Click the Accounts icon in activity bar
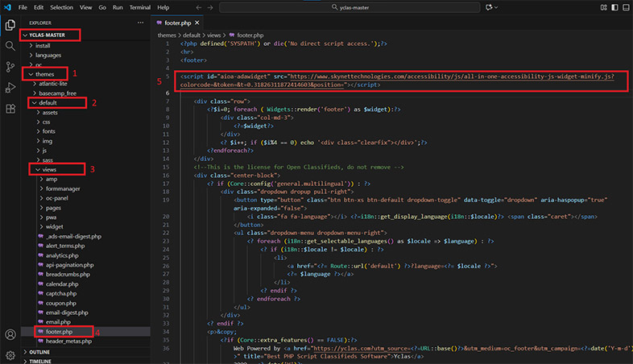This screenshot has height=364, width=633. pyautogui.click(x=10, y=334)
